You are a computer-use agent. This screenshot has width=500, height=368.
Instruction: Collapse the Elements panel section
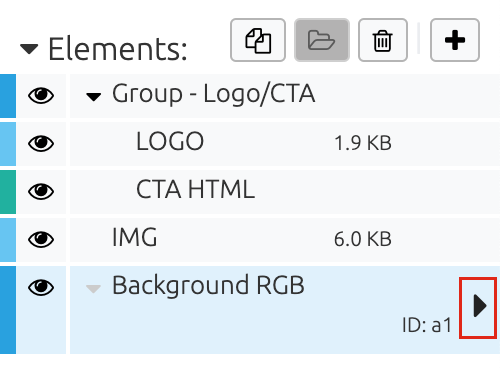coord(29,49)
